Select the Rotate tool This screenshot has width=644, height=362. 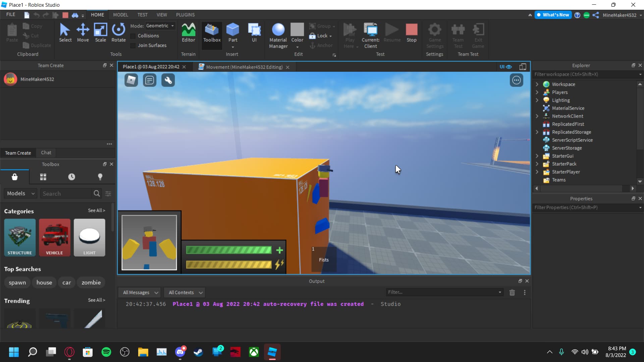click(118, 33)
